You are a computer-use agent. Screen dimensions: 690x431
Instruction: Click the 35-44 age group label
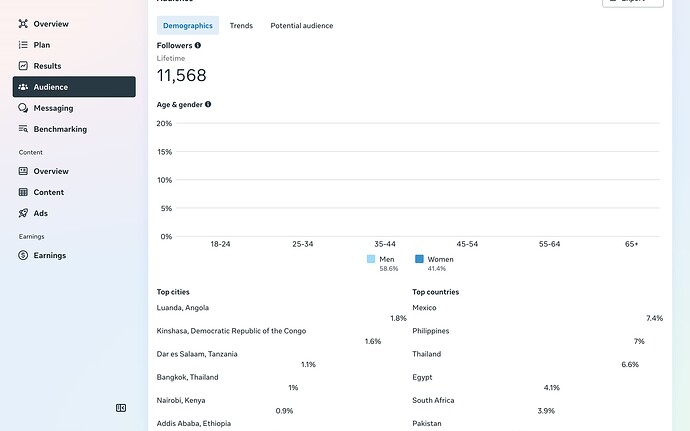point(385,244)
